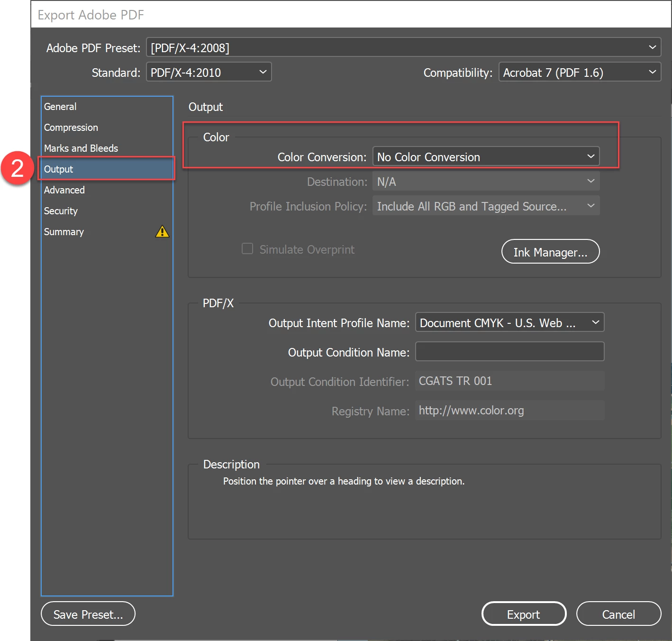Screen dimensions: 672x641
Task: Click the Export button
Action: (524, 614)
